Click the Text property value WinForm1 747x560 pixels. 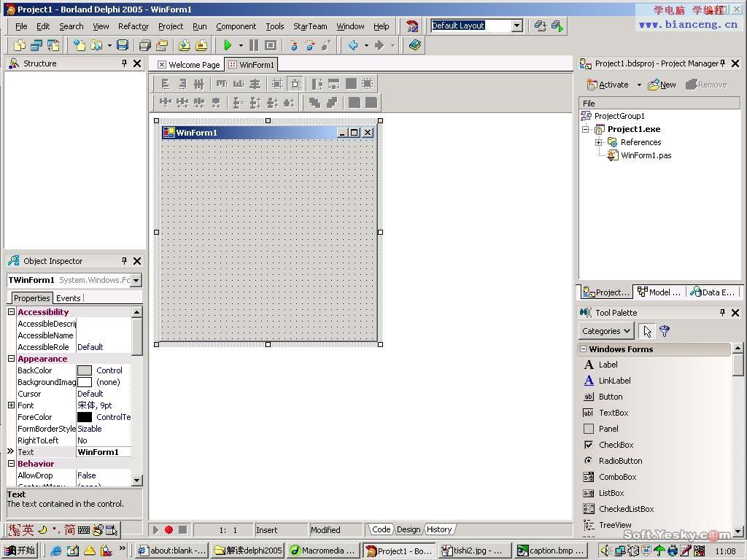98,452
